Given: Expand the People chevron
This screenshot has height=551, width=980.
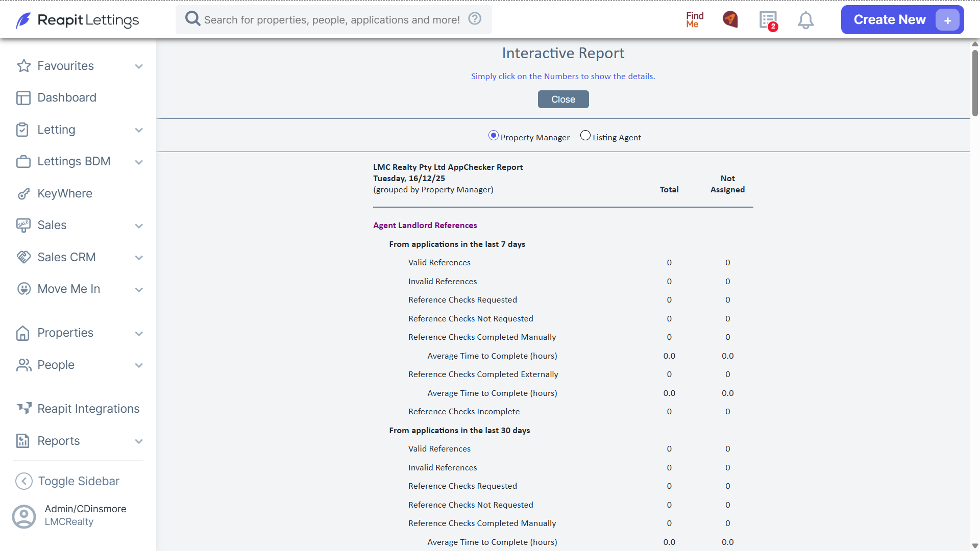Looking at the screenshot, I should coord(139,365).
